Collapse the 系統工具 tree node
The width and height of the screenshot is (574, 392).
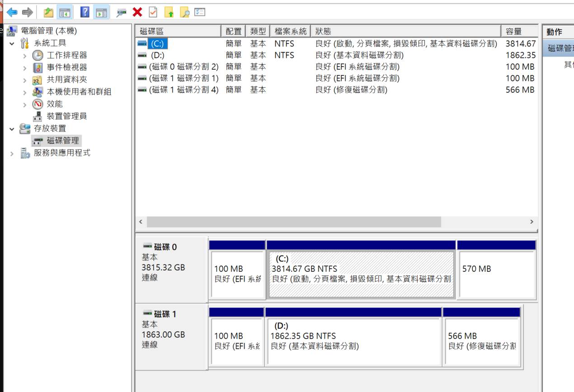click(12, 43)
